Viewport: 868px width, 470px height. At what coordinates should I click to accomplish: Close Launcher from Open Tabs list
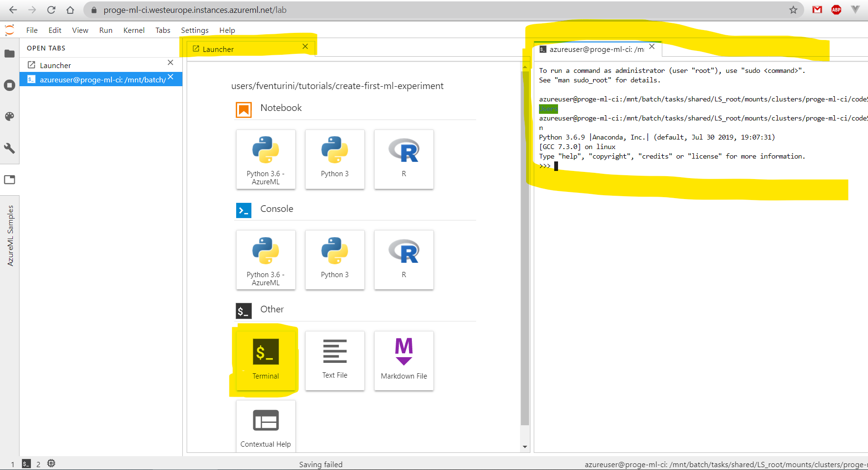pyautogui.click(x=170, y=63)
